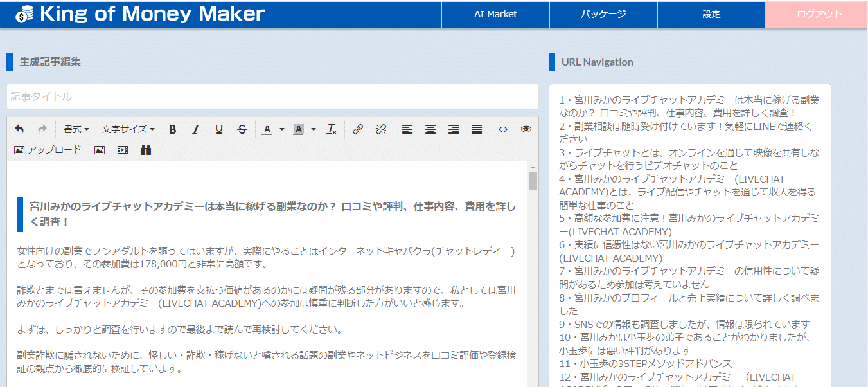Click the ログアウト button
The height and width of the screenshot is (387, 868).
point(819,14)
